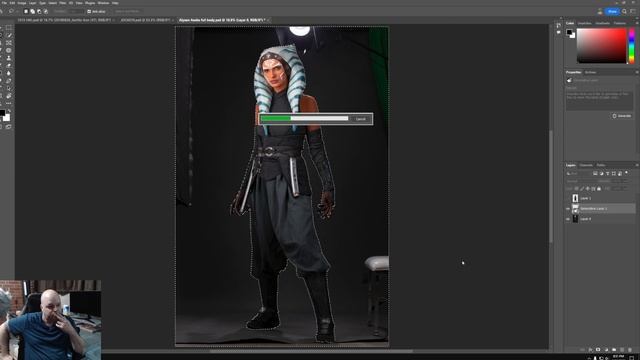Add a layer mask
The height and width of the screenshot is (360, 640).
click(x=598, y=350)
